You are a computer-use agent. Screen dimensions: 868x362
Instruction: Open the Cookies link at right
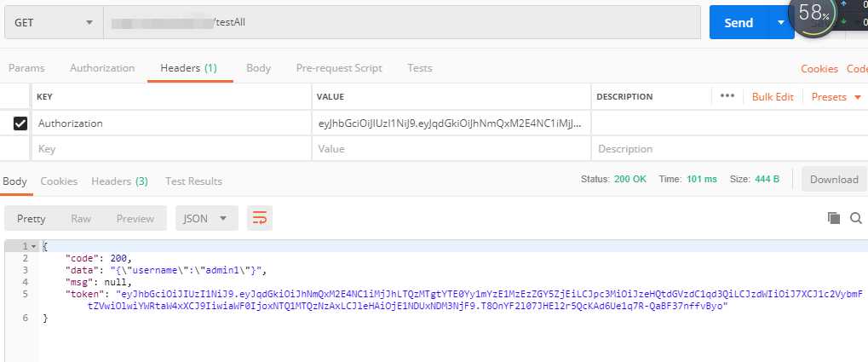point(819,69)
